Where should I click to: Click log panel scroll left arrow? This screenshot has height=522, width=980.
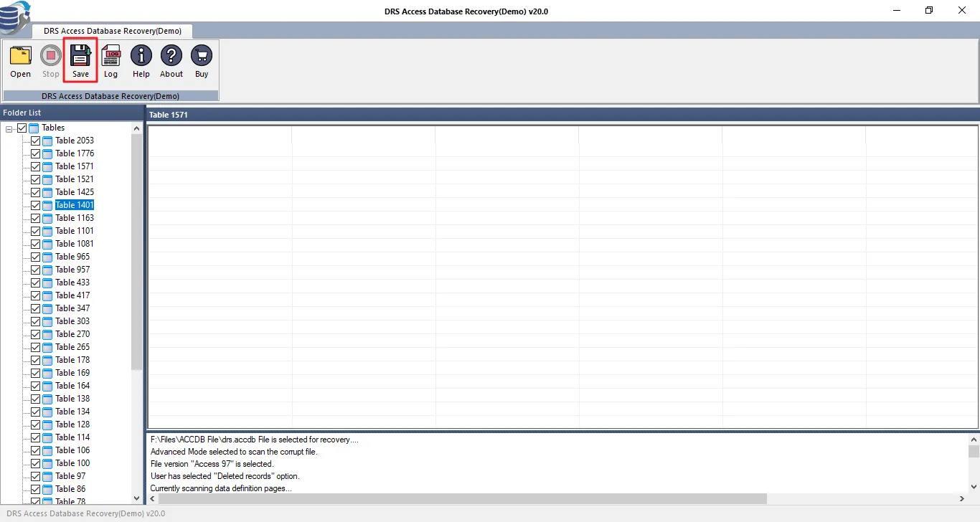(152, 498)
